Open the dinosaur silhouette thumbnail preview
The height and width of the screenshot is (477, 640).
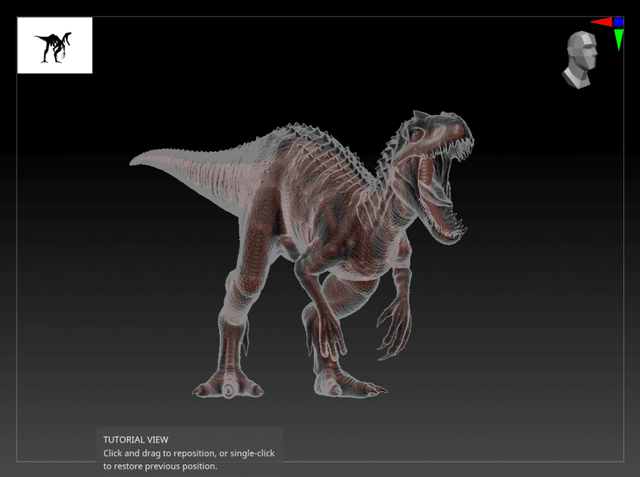tap(55, 45)
